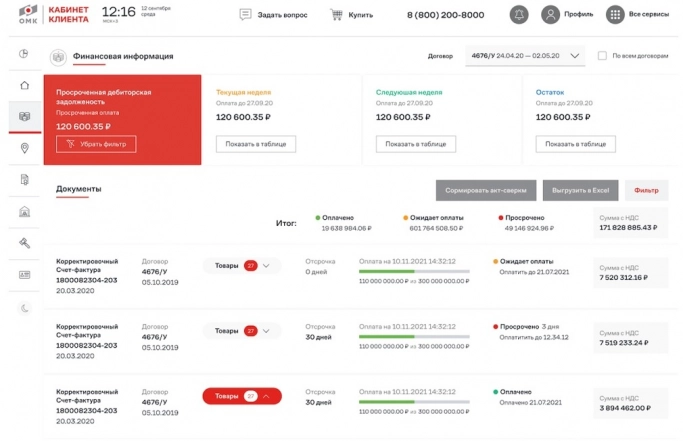Screen dimensions: 683x441
Task: Click sum 3 894 462.00 ₽
Action: pyautogui.click(x=625, y=408)
